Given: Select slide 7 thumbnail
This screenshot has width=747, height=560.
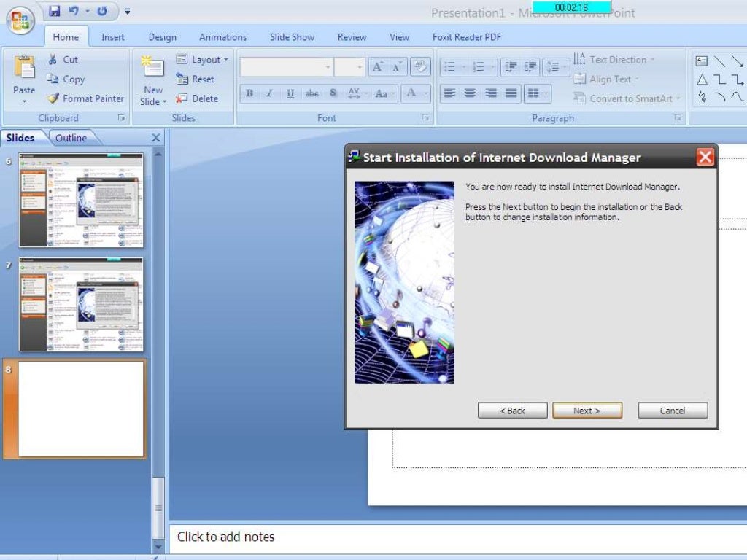Looking at the screenshot, I should click(81, 304).
